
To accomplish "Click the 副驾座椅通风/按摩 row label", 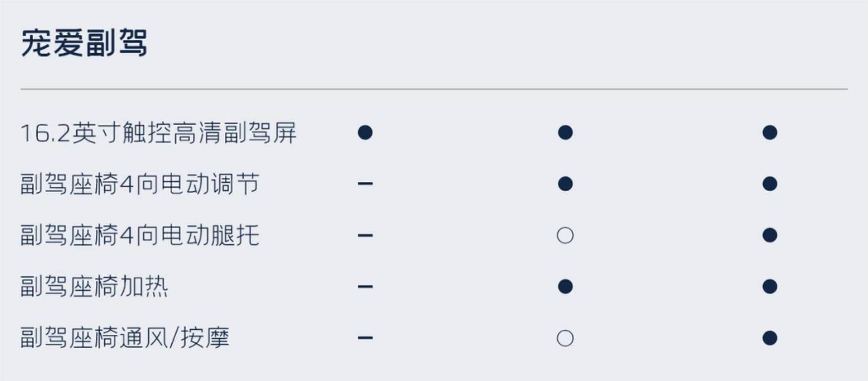I will coord(125,338).
